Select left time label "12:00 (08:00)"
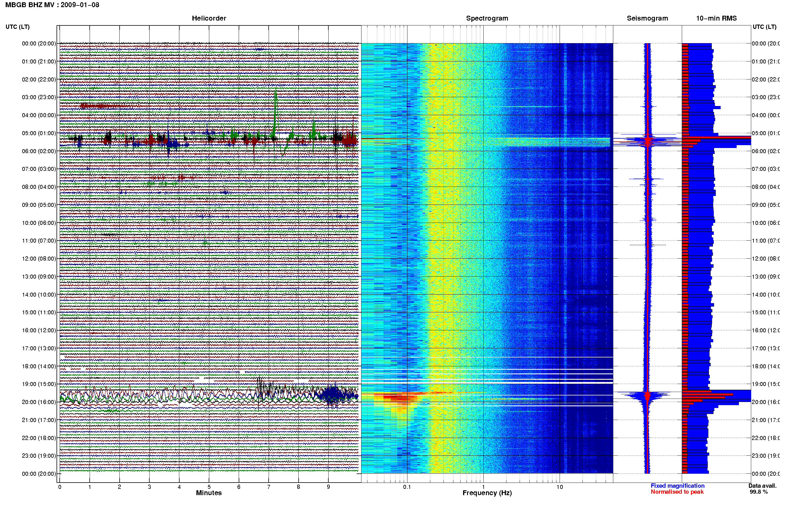Screen dimensions: 812x508 [39, 258]
